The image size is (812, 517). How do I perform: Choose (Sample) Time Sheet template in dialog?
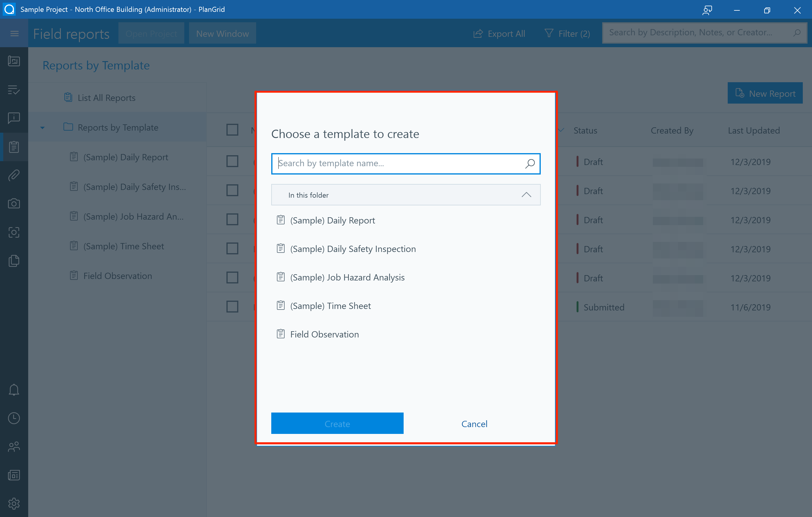406,306
